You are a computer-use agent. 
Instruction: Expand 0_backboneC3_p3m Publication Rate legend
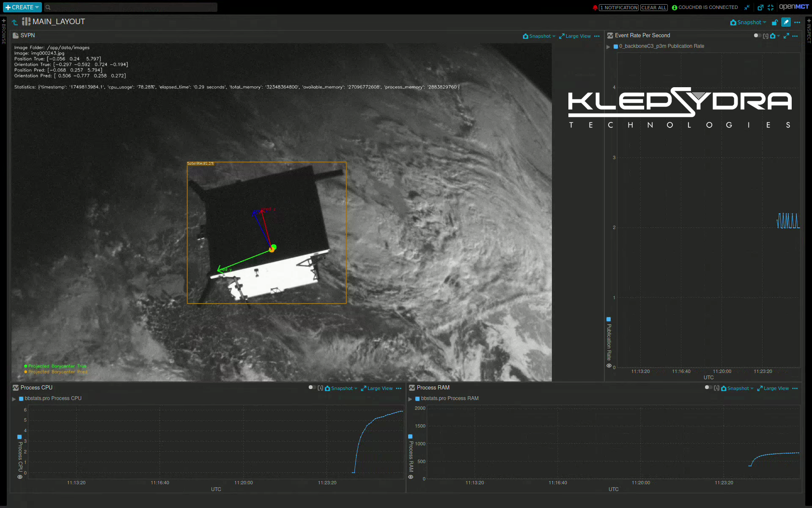609,47
